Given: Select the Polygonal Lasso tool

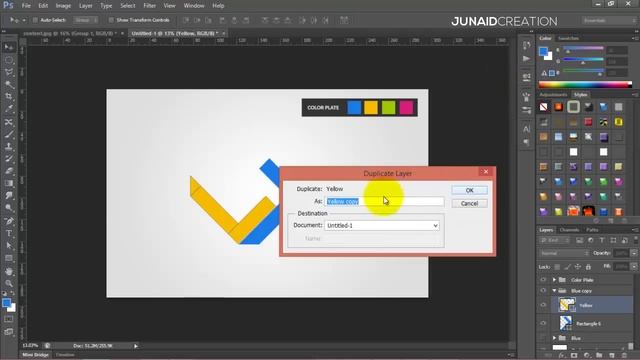Looking at the screenshot, I should 9,72.
